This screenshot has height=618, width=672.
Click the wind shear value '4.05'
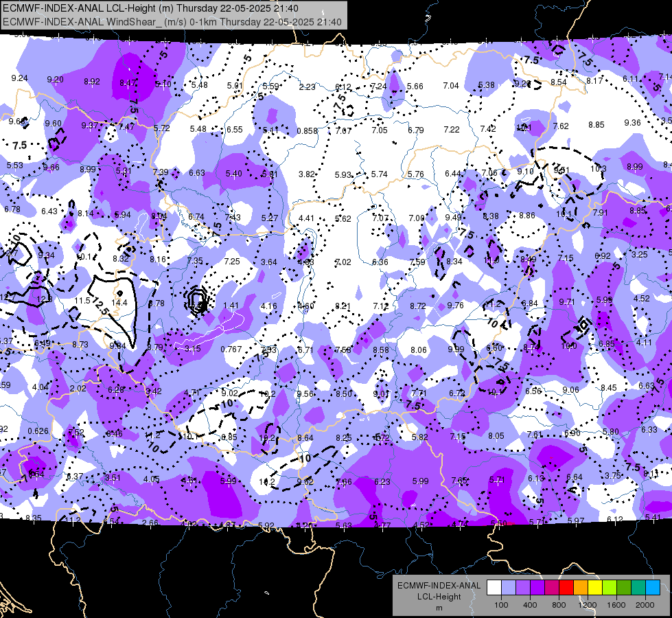point(151,479)
